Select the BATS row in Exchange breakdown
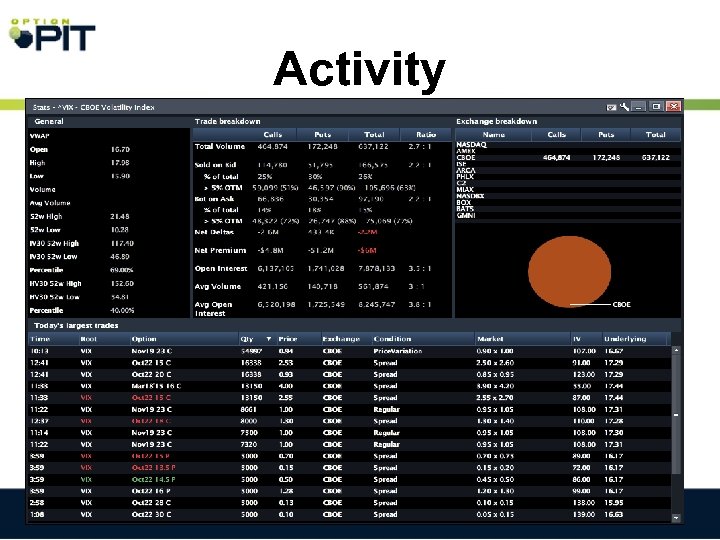720x540 pixels. tap(568, 209)
